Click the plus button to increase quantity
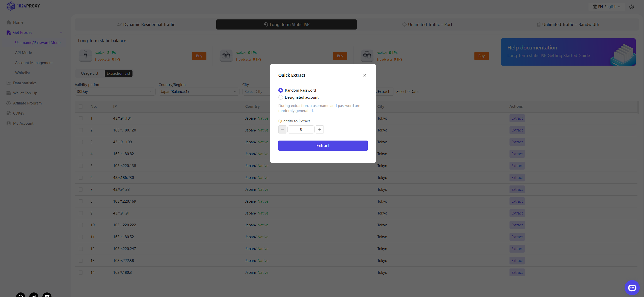 [319, 129]
